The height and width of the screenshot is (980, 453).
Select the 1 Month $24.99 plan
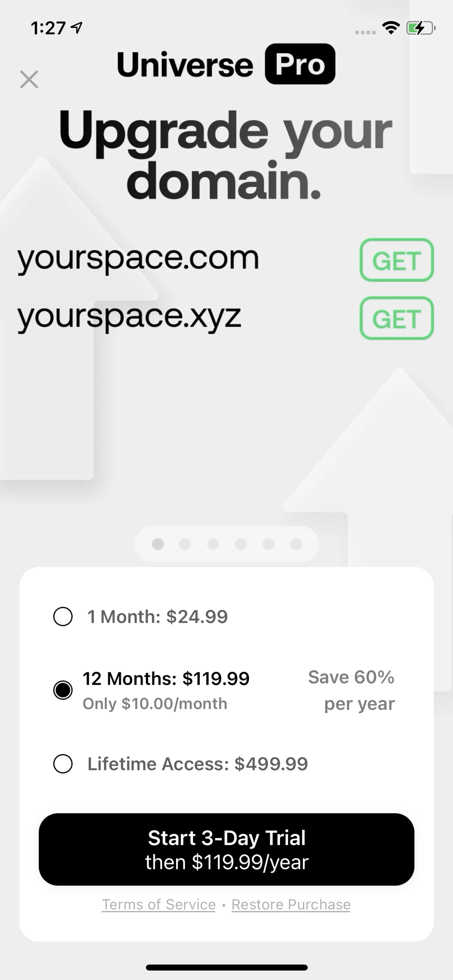63,617
